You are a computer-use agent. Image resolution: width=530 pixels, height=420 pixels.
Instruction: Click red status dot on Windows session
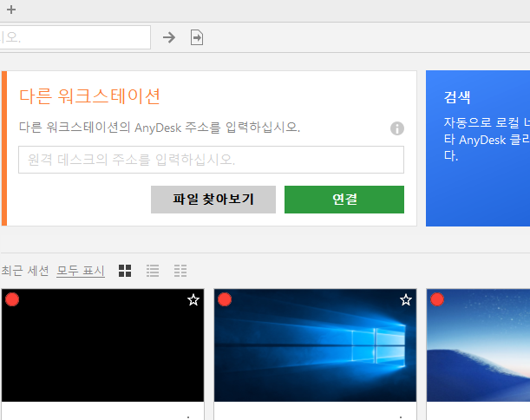click(225, 299)
